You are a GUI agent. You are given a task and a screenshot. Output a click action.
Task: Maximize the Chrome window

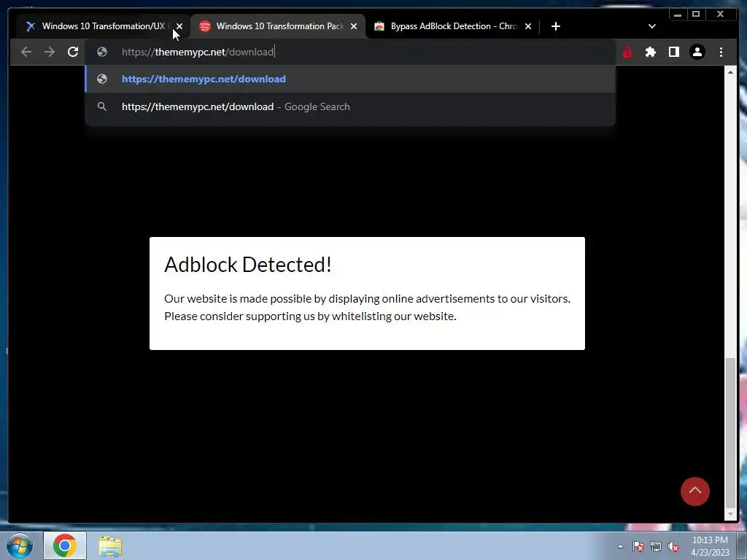[x=695, y=15]
